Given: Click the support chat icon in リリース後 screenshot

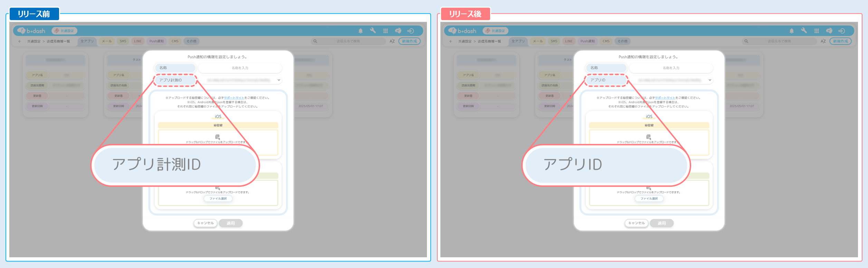Looking at the screenshot, I should point(829,31).
